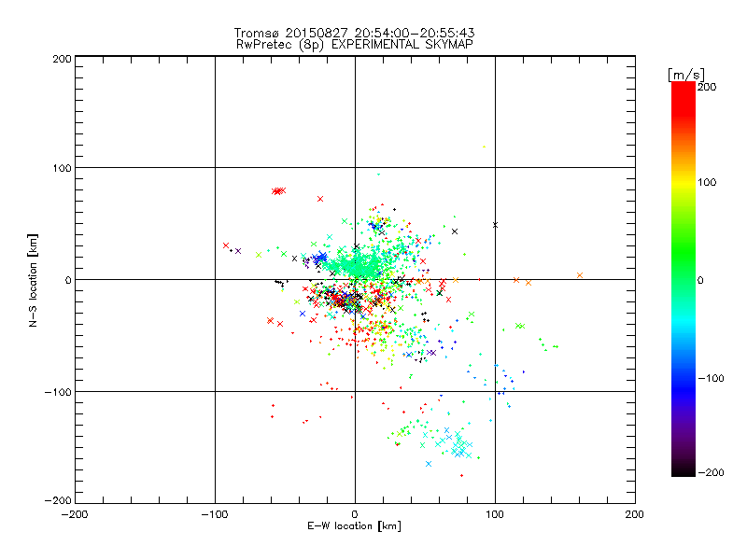747x560 pixels.
Task: Select the '100' tick on the N-S axis
Action: [x=62, y=168]
